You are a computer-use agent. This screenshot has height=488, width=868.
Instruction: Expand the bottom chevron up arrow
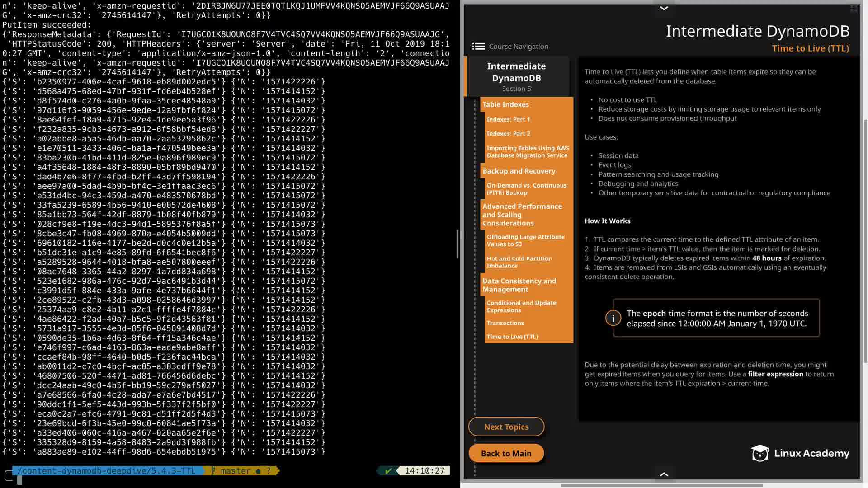(664, 474)
